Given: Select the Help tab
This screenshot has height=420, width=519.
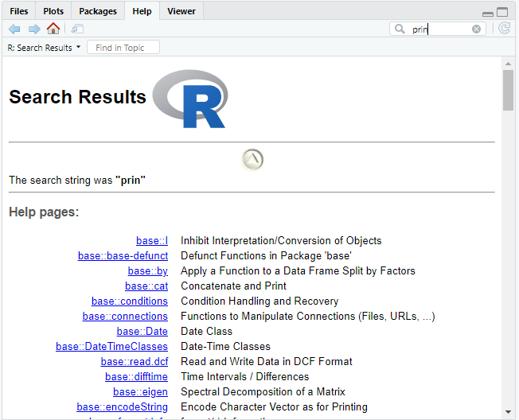Looking at the screenshot, I should [x=142, y=11].
